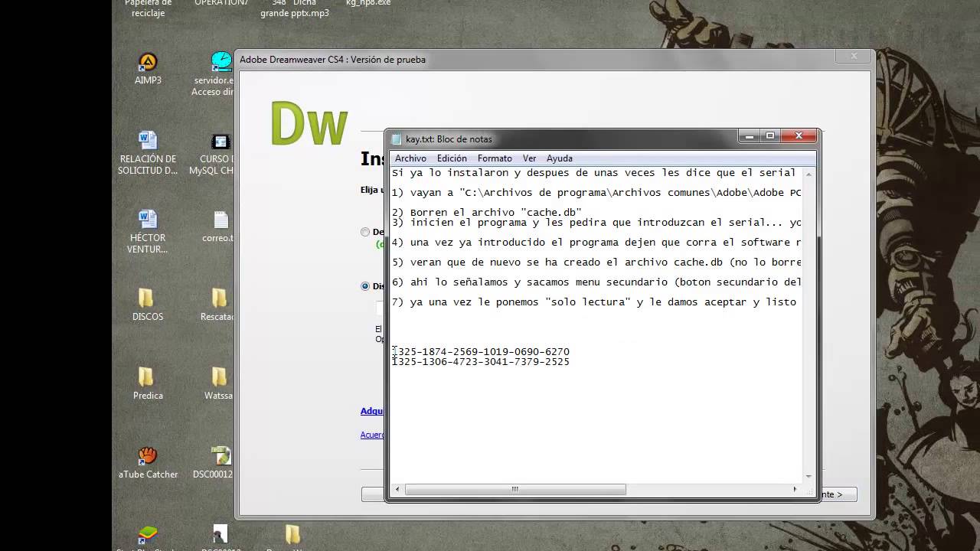980x551 pixels.
Task: Click Notepad vertical scrollbar down arrow
Action: tap(809, 476)
